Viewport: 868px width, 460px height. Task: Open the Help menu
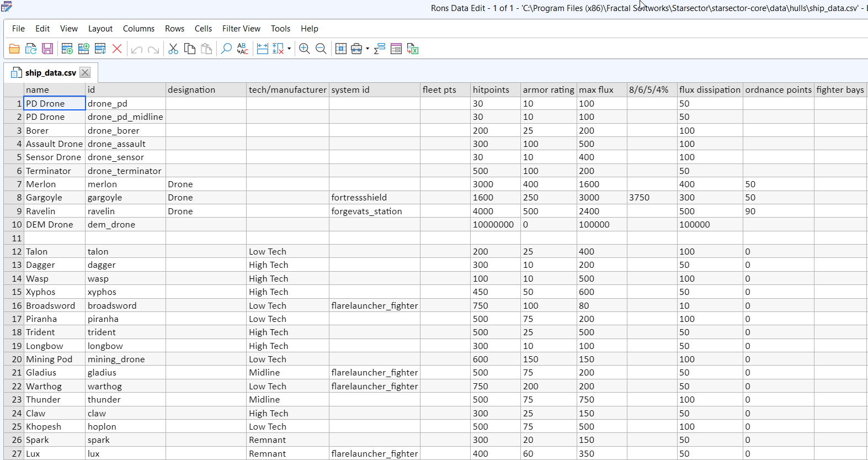[x=310, y=29]
